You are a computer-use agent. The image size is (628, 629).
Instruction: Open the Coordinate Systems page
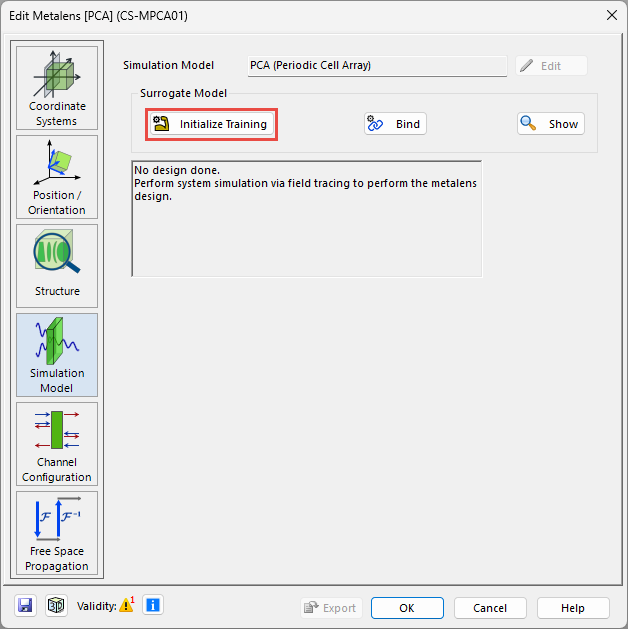(57, 87)
